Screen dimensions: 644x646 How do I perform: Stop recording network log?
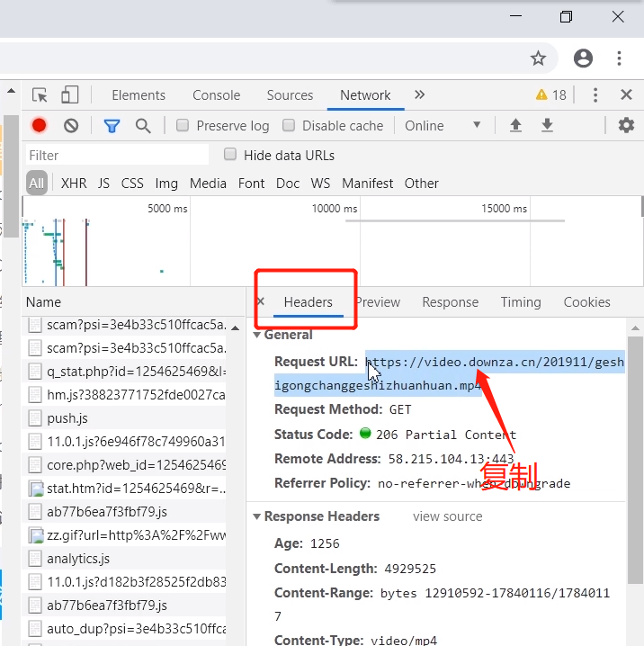click(x=39, y=126)
